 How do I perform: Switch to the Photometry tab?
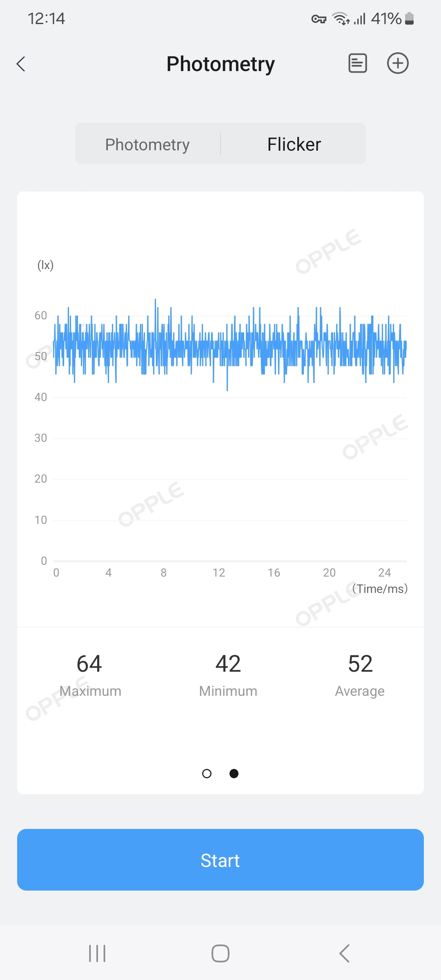point(147,145)
